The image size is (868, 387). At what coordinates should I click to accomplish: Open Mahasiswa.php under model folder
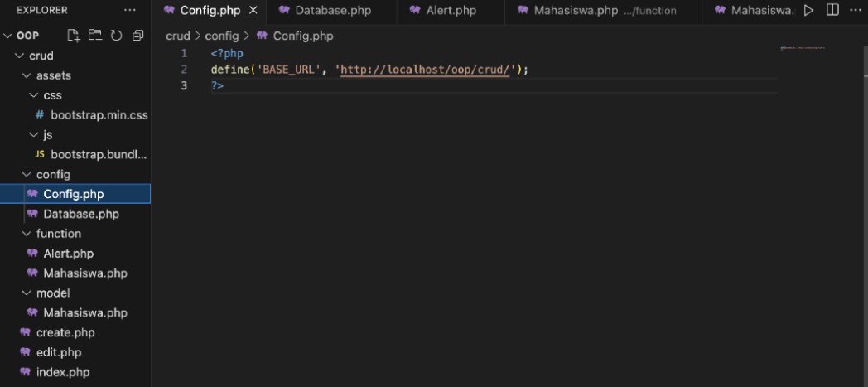point(75,312)
